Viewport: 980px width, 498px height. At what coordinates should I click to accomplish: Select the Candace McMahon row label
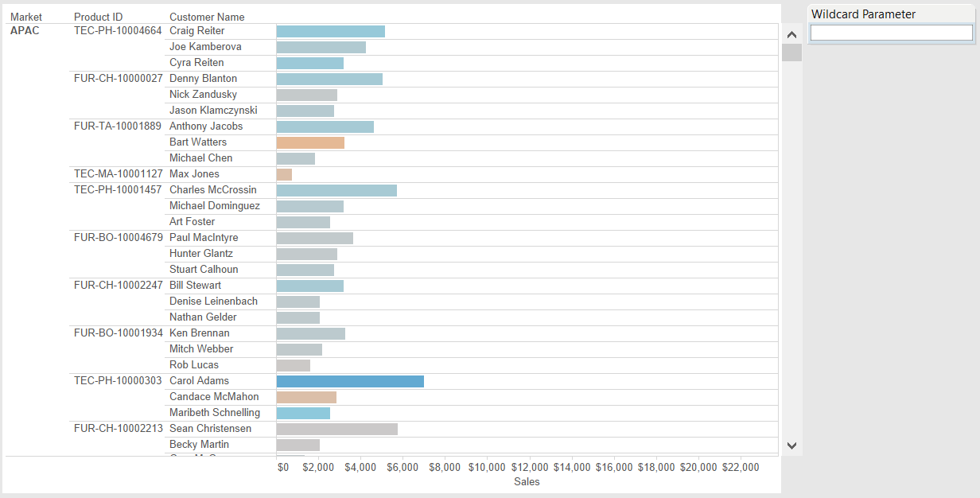[213, 396]
